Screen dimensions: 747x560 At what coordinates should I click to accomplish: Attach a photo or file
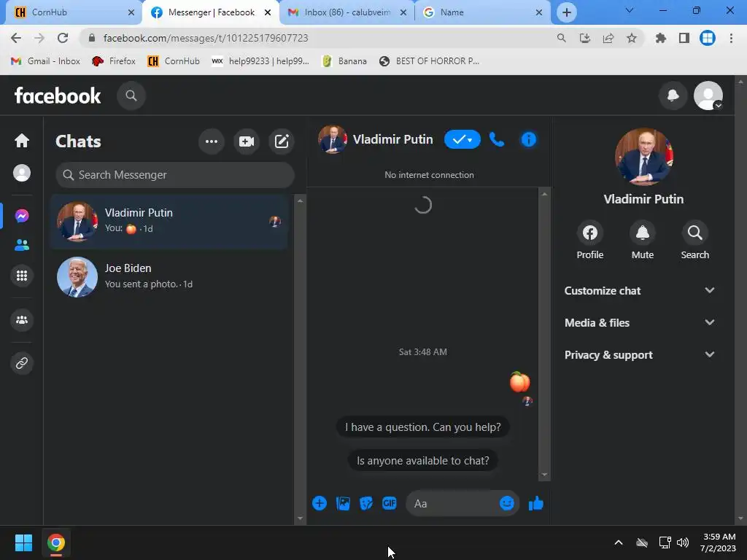click(343, 503)
